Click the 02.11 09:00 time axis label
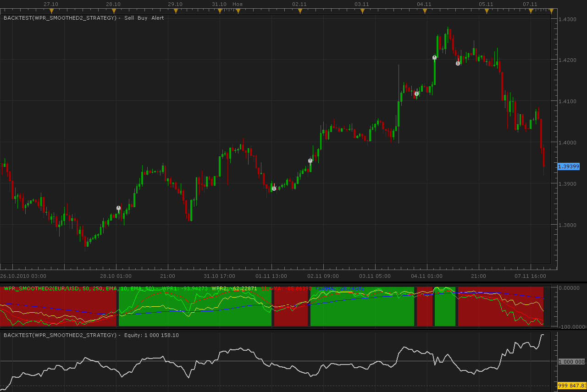Screen dimensions: 587x392 point(323,276)
